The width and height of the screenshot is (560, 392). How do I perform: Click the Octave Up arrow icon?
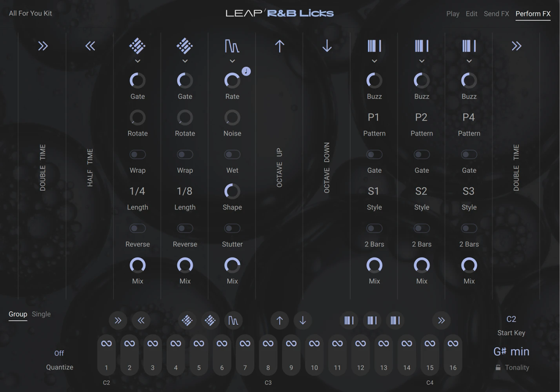[279, 46]
